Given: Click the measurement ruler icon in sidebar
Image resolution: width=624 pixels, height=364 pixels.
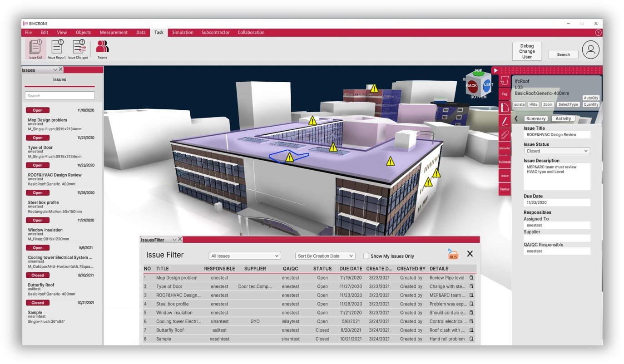Looking at the screenshot, I should coord(504,108).
